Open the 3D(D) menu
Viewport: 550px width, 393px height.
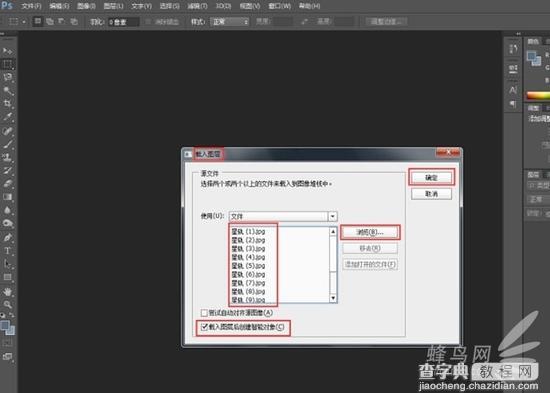(x=223, y=6)
